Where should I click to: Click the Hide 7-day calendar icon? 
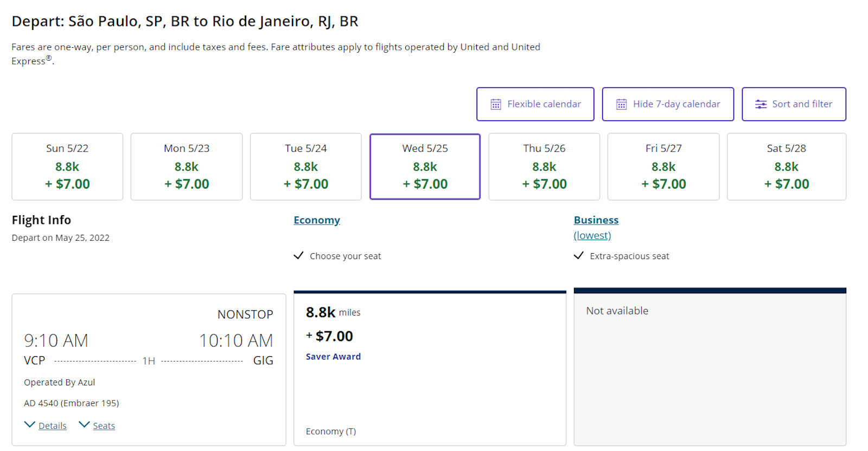click(621, 104)
